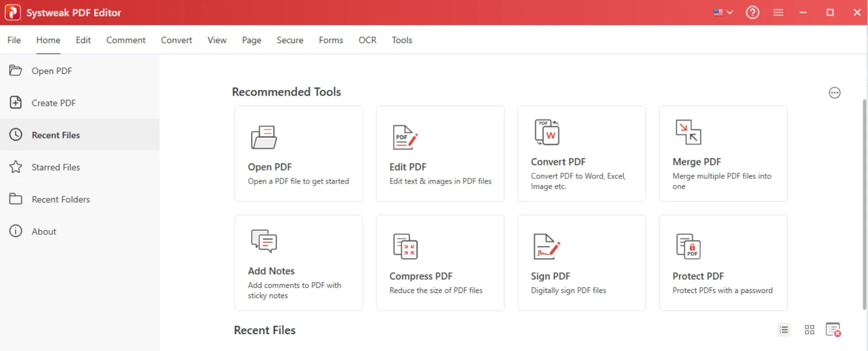Click the vertical scrollbar on the right
The image size is (868, 351).
click(864, 204)
